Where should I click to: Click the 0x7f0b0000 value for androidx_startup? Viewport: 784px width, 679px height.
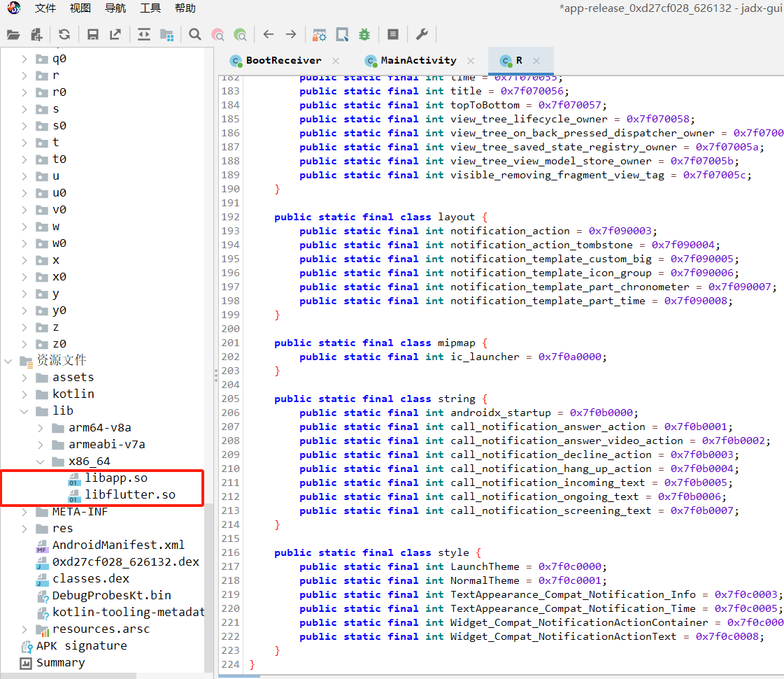coord(601,413)
